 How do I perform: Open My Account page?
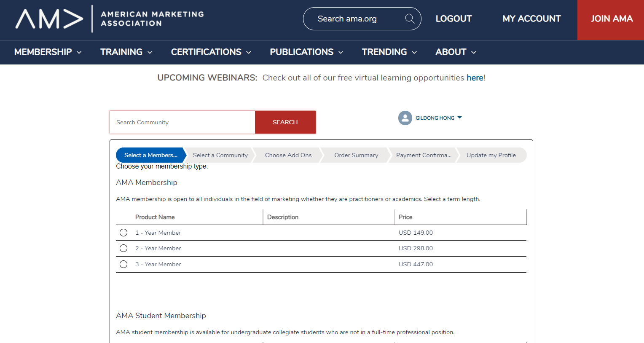[x=531, y=19]
